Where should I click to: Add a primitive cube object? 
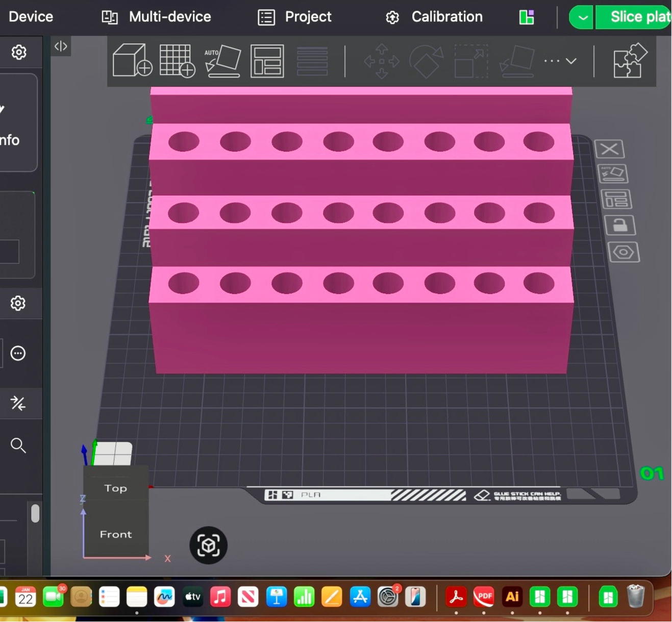(x=132, y=60)
